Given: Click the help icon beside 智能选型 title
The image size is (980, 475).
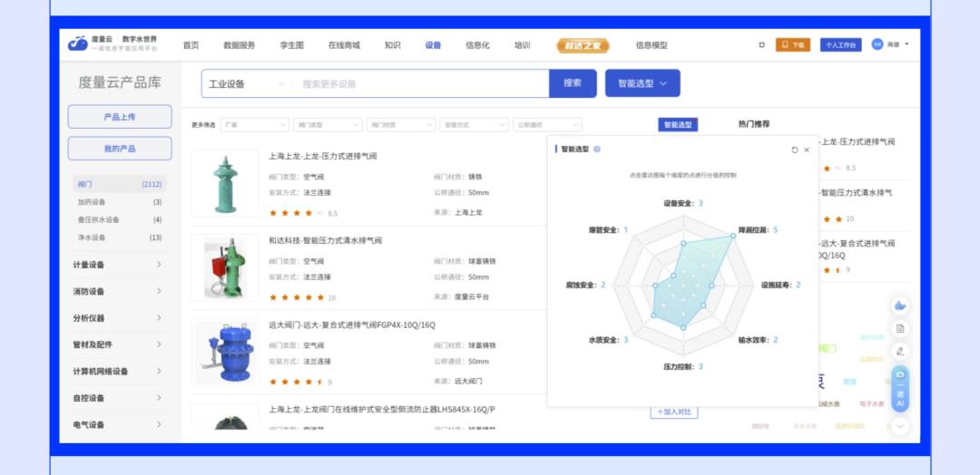Looking at the screenshot, I should click(597, 150).
